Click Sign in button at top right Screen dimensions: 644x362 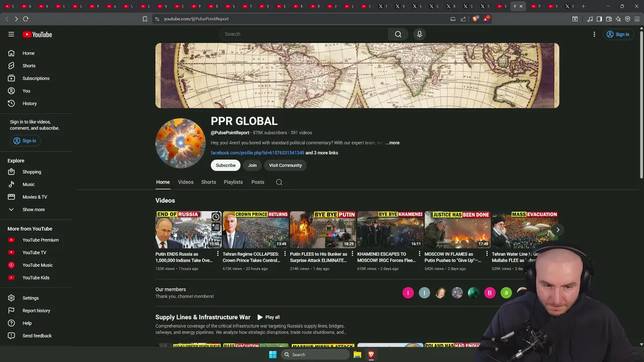[618, 34]
